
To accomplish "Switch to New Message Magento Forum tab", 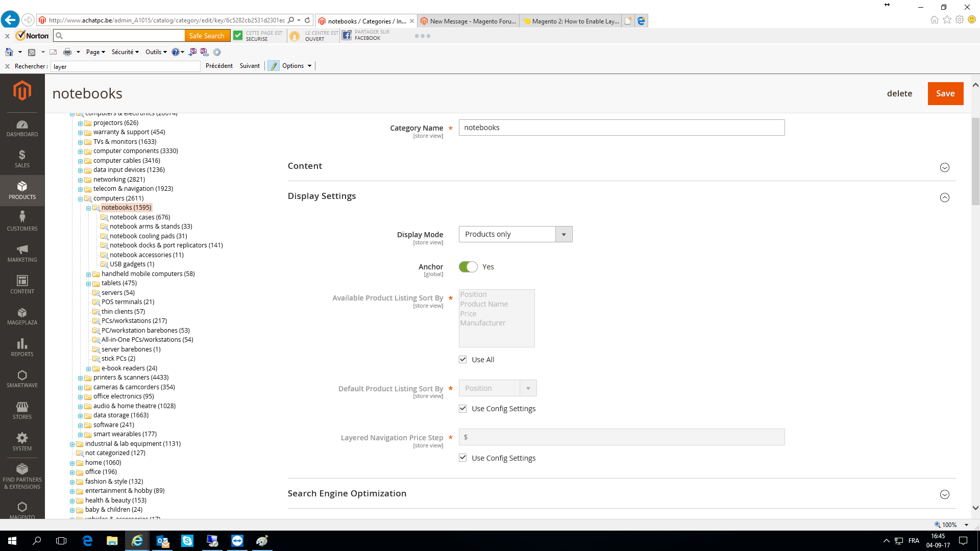I will pos(468,21).
